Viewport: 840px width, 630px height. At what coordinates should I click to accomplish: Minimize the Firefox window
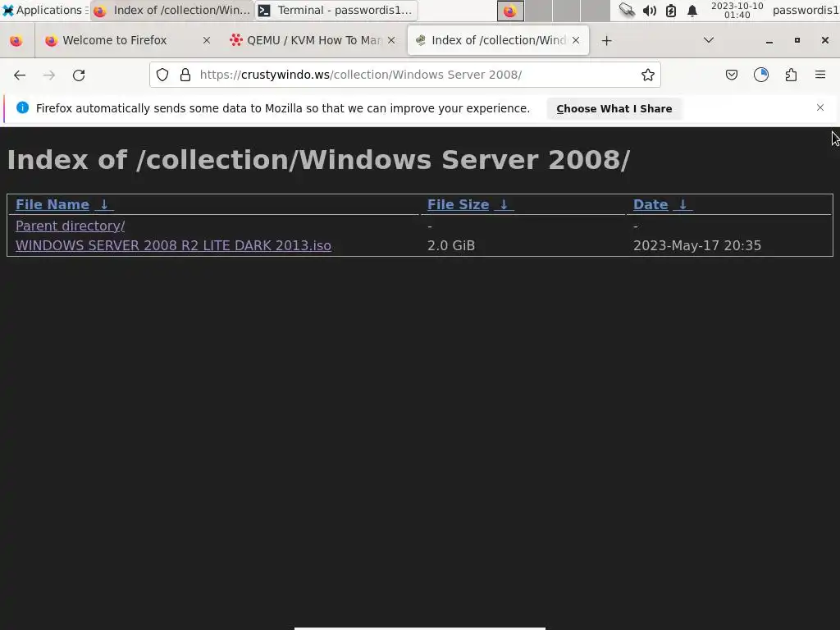tap(769, 41)
